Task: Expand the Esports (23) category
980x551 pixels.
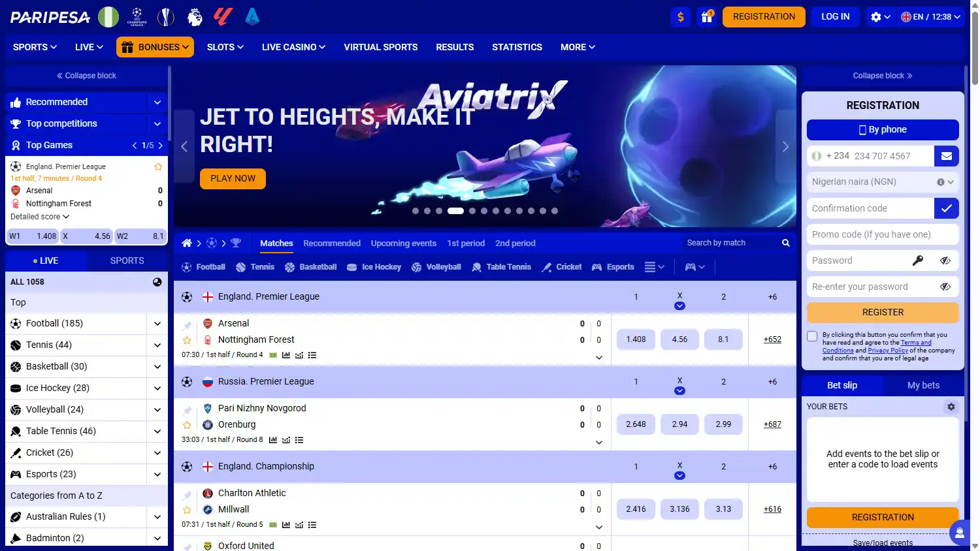Action: point(157,474)
